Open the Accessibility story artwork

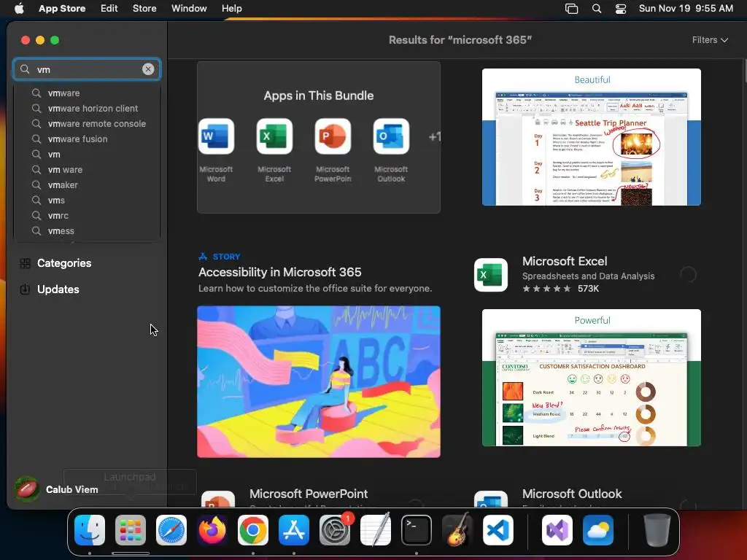(x=319, y=381)
